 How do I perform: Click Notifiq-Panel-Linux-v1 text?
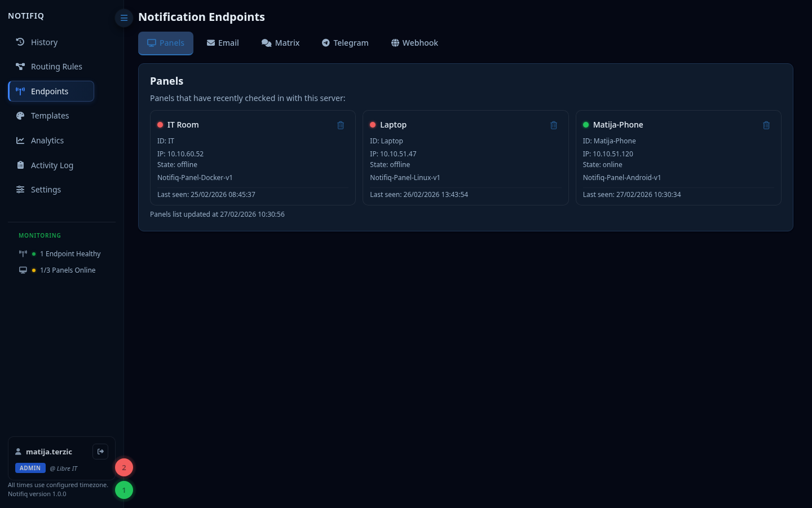[405, 177]
